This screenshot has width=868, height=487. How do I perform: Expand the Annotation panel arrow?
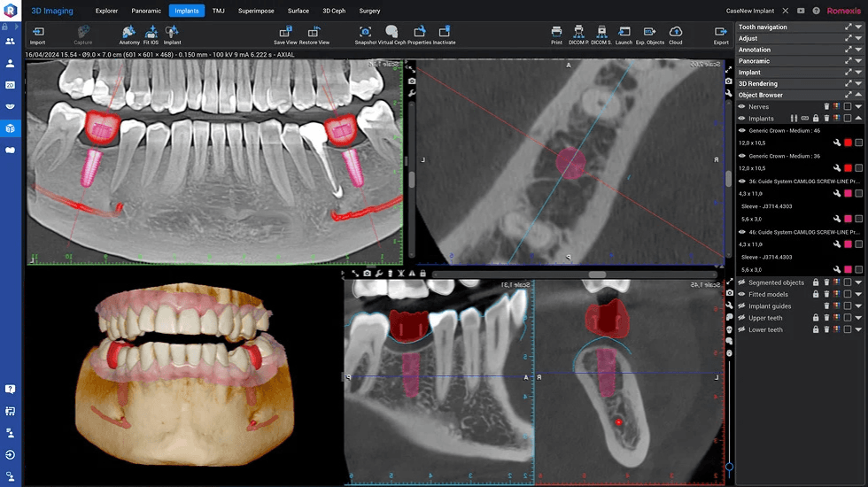click(858, 50)
